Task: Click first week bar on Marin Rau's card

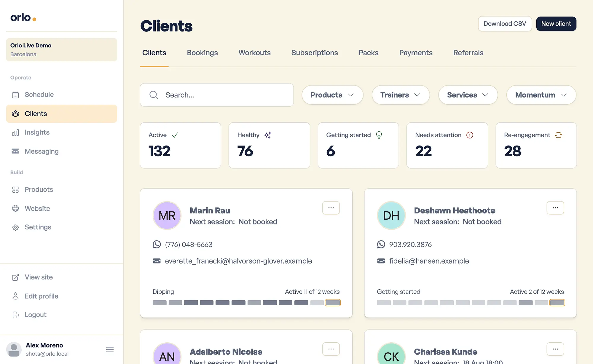Action: click(160, 303)
